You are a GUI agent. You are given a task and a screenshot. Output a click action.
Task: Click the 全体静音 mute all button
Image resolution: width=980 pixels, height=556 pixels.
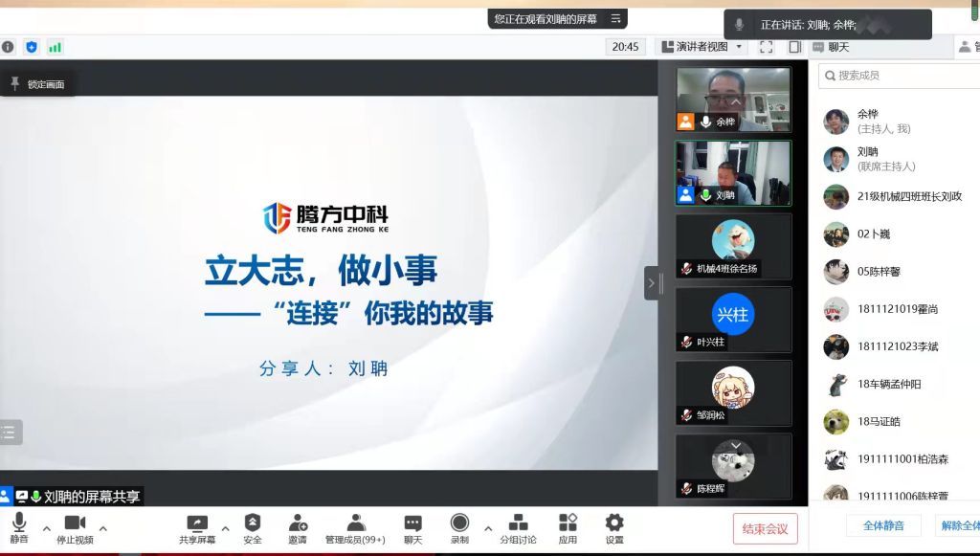882,525
